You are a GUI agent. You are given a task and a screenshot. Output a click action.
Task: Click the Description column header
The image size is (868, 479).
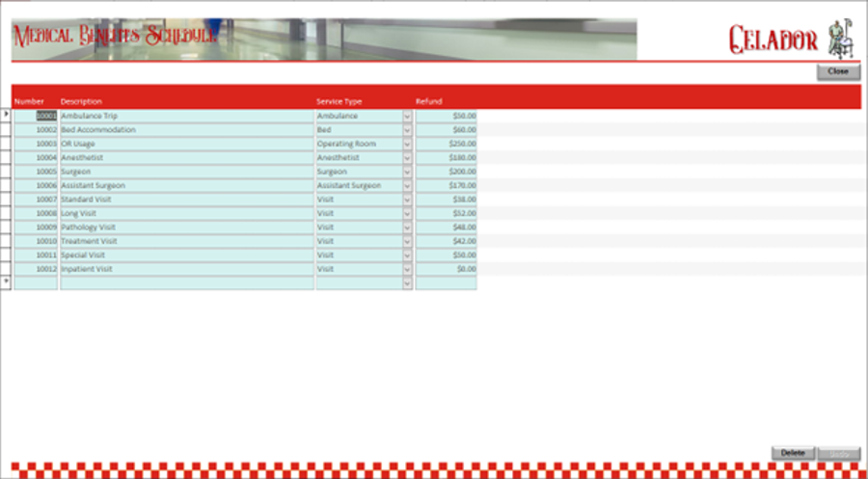click(x=81, y=102)
